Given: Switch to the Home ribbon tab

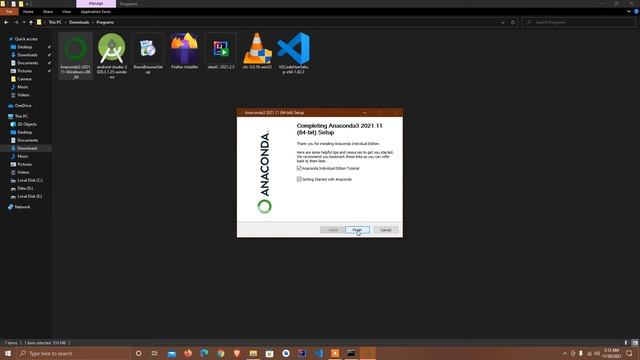Looking at the screenshot, I should (28, 12).
